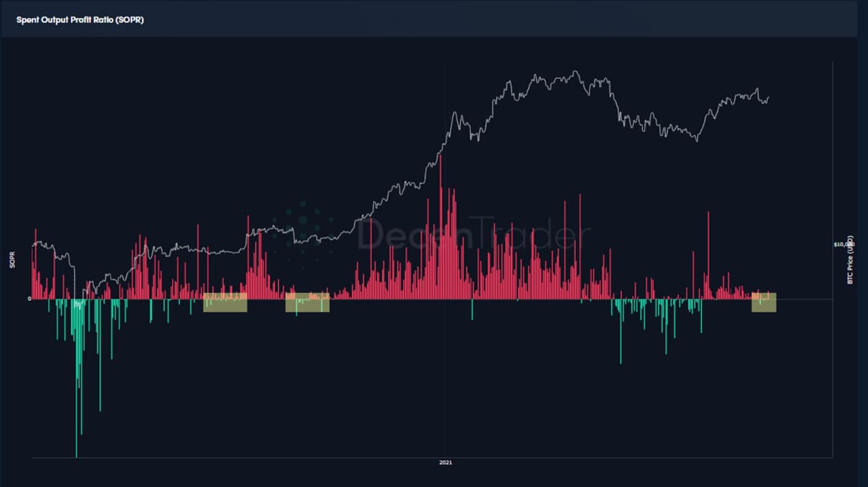Click the isolated green bar right of 2021 gridline
This screenshot has width=868, height=487.
pyautogui.click(x=472, y=309)
